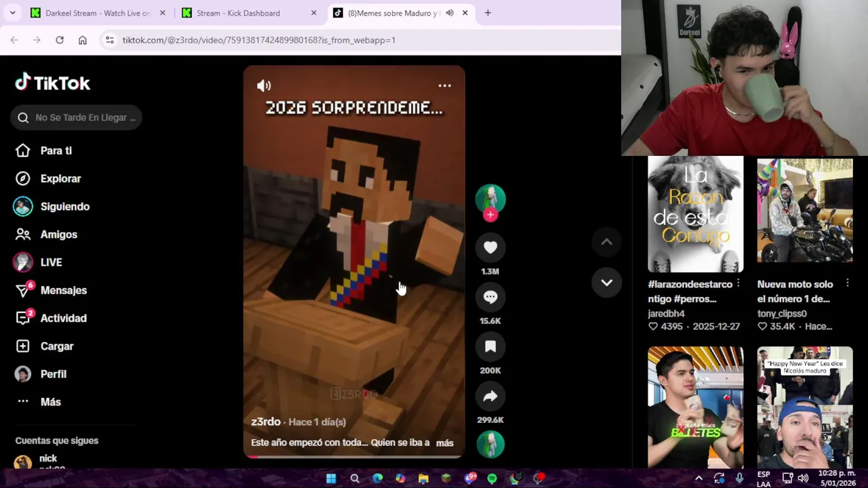Follow creator with the red plus badge
The image size is (868, 488).
pos(490,215)
